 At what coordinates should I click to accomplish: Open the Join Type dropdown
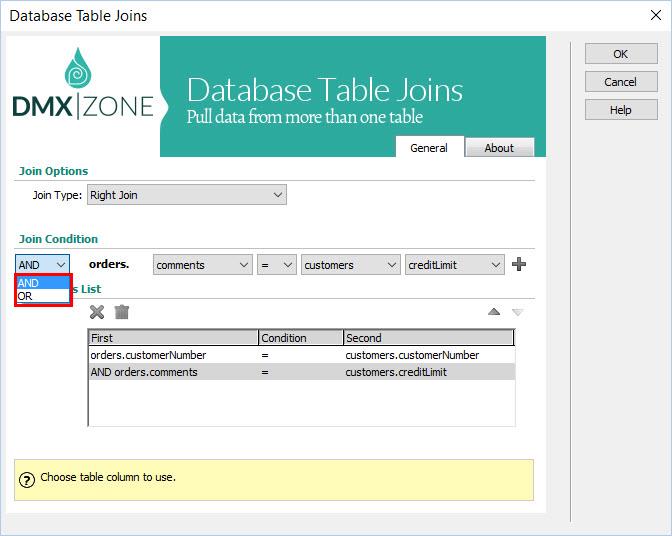[x=187, y=195]
